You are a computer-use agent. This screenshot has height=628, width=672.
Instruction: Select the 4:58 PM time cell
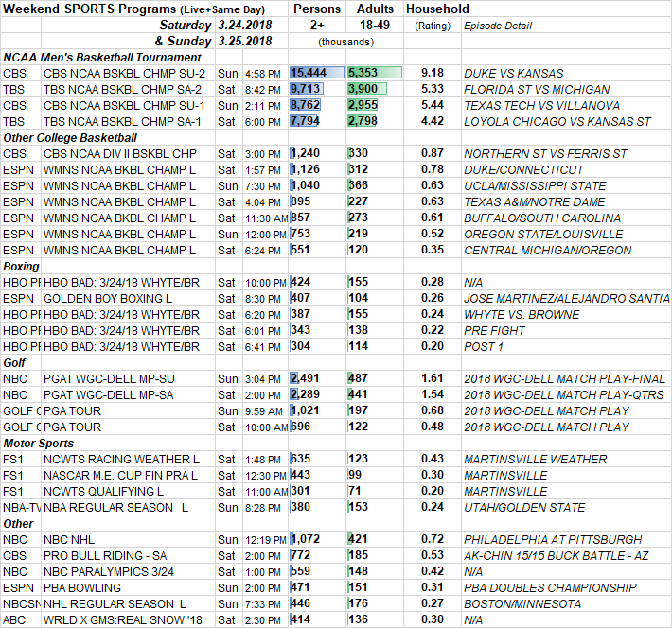pos(263,74)
